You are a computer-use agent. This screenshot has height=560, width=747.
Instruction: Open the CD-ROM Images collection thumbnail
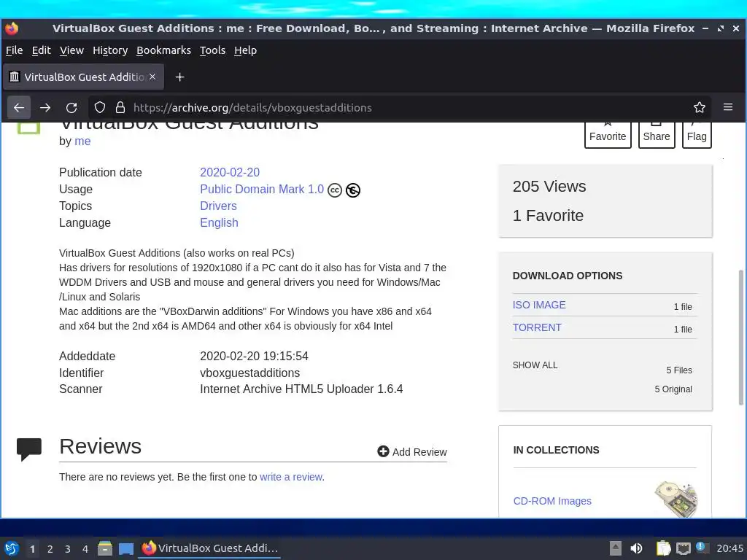676,499
